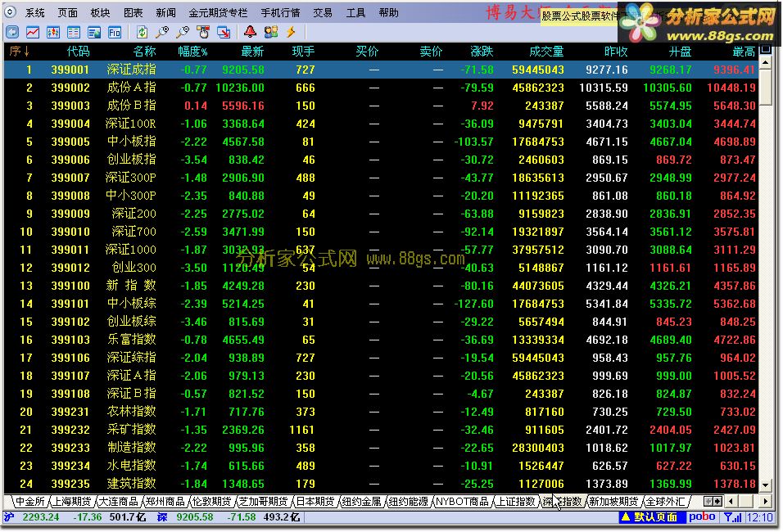Viewport: 783px width, 532px height.
Task: Click the zoom out magnifier icon
Action: (183, 33)
